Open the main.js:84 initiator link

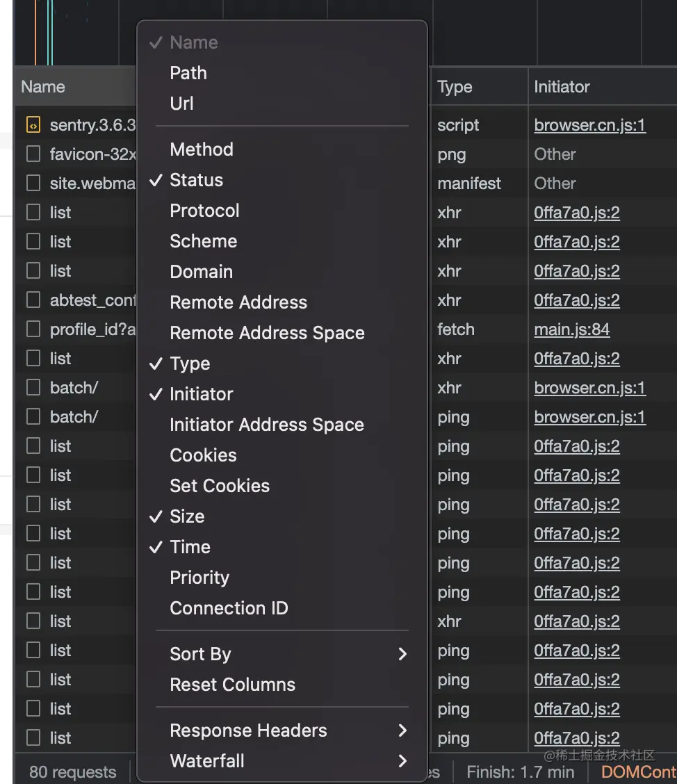coord(571,329)
